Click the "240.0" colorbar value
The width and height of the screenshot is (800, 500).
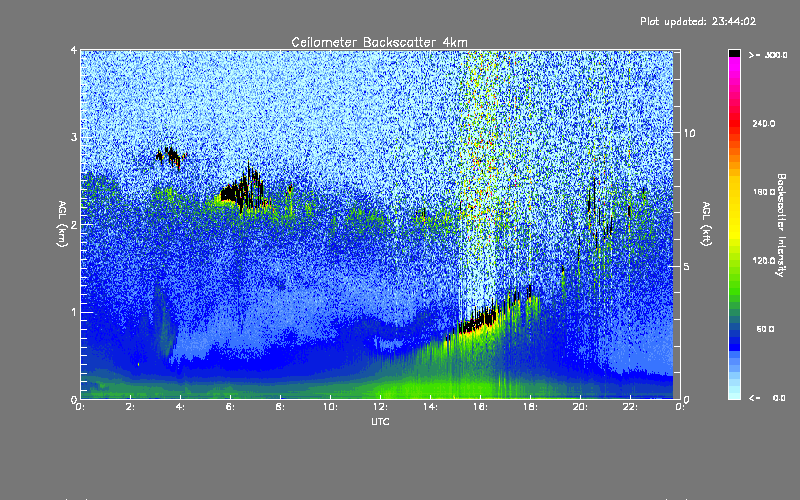coord(764,124)
